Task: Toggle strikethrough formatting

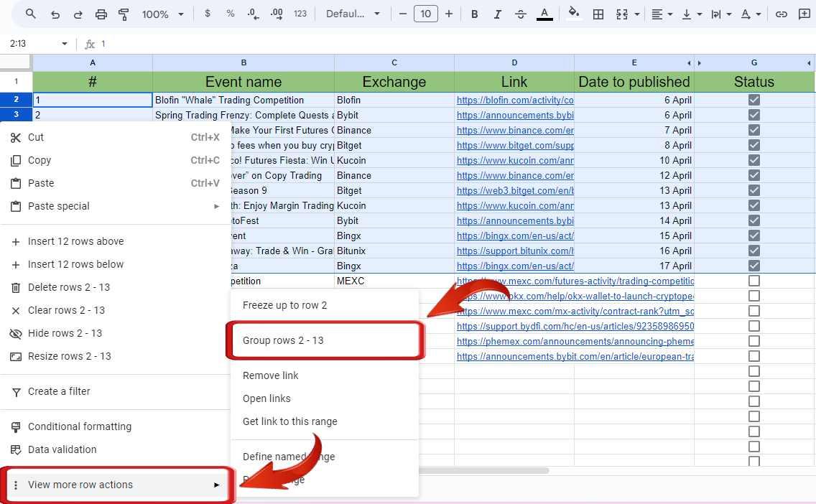Action: click(520, 14)
